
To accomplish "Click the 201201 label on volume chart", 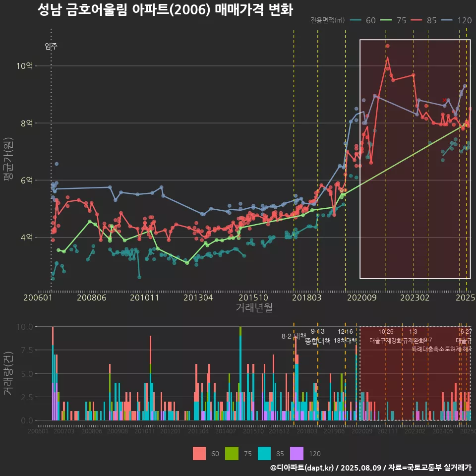I will click(170, 431).
